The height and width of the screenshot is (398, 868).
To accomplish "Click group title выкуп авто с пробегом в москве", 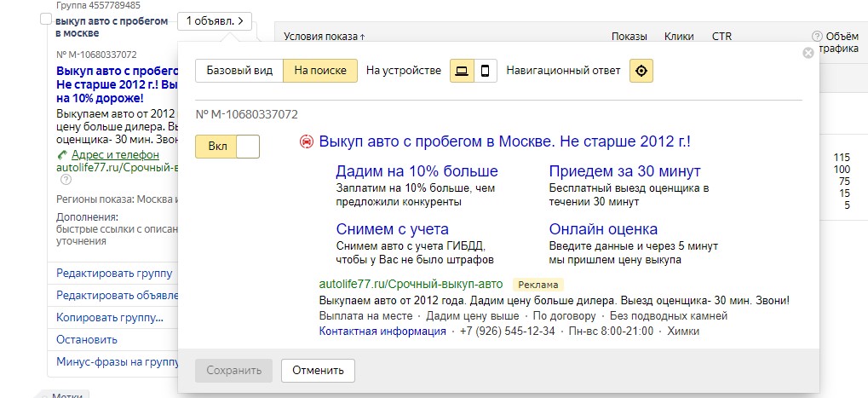I will click(x=112, y=27).
